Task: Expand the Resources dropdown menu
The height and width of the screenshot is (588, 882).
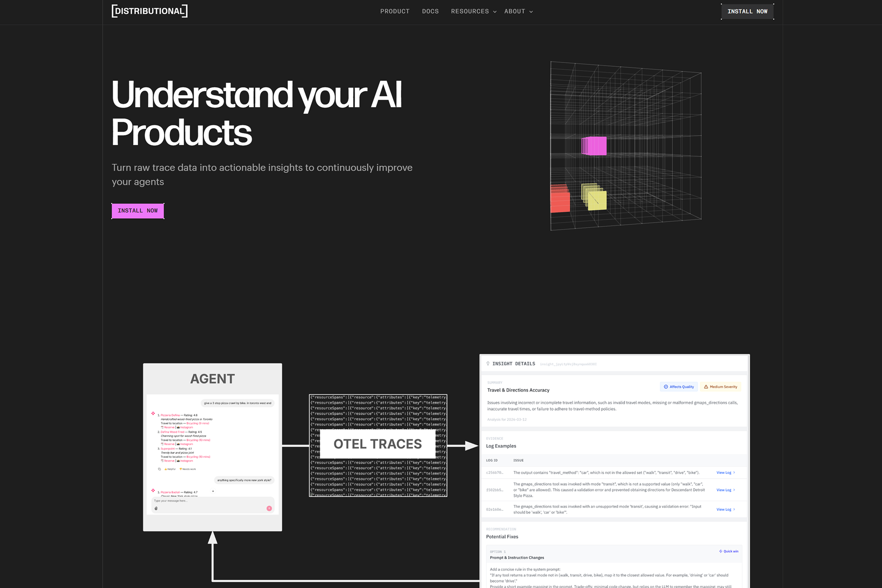Action: tap(474, 11)
